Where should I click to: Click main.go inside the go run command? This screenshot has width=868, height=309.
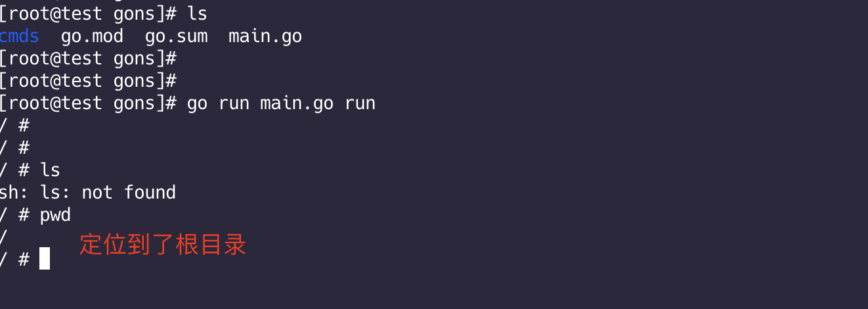pyautogui.click(x=297, y=103)
